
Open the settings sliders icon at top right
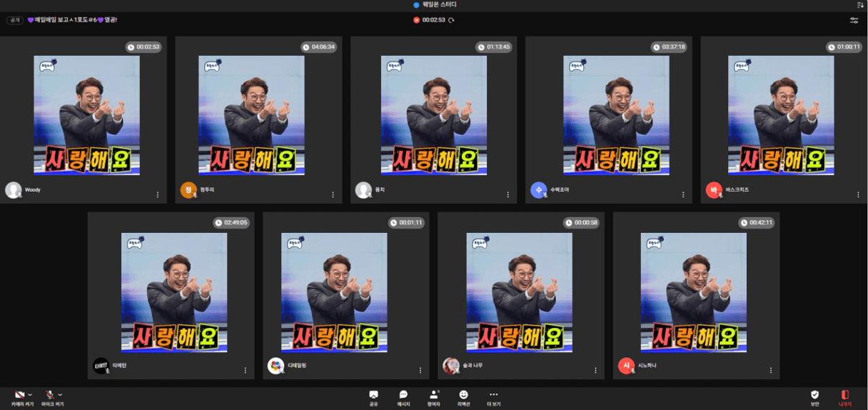[x=854, y=20]
